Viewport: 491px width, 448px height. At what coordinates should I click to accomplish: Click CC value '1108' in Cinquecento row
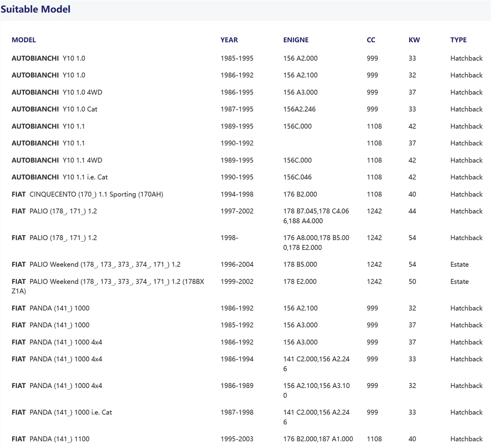point(374,194)
